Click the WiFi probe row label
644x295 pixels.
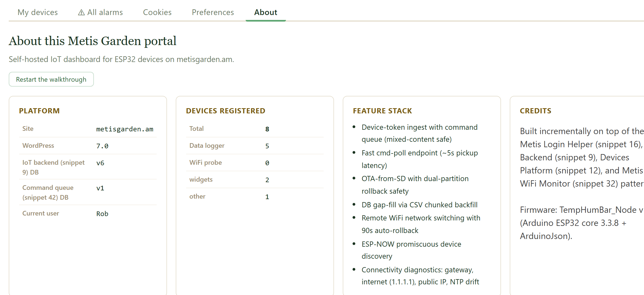(x=205, y=163)
